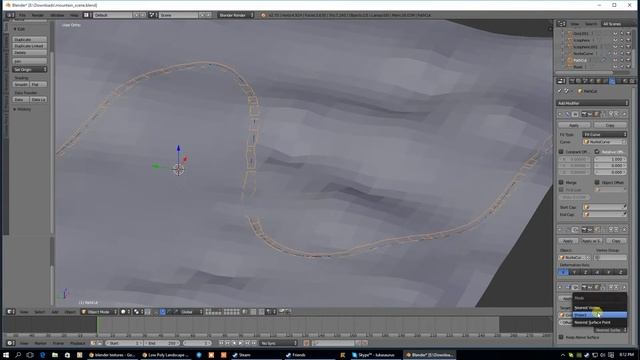Click the taskbar search magnifier icon
Image resolution: width=640 pixels, height=360 pixels.
(x=18, y=355)
